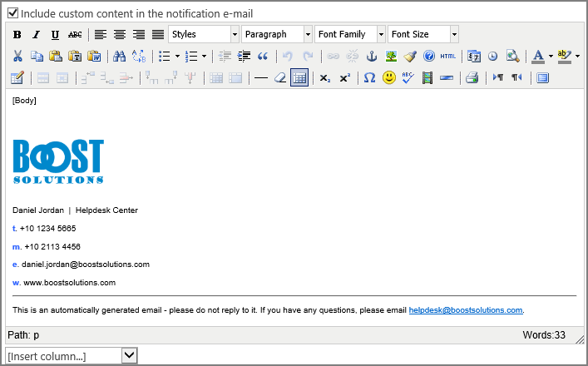Insert a new table

pyautogui.click(x=17, y=78)
